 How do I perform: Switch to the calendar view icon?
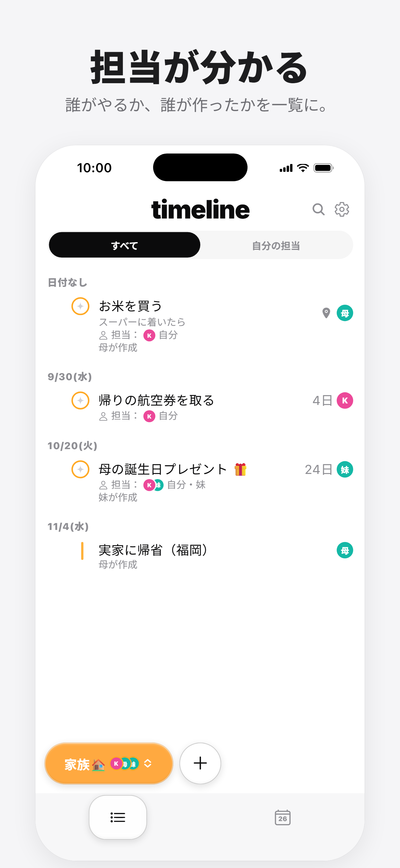point(282,817)
